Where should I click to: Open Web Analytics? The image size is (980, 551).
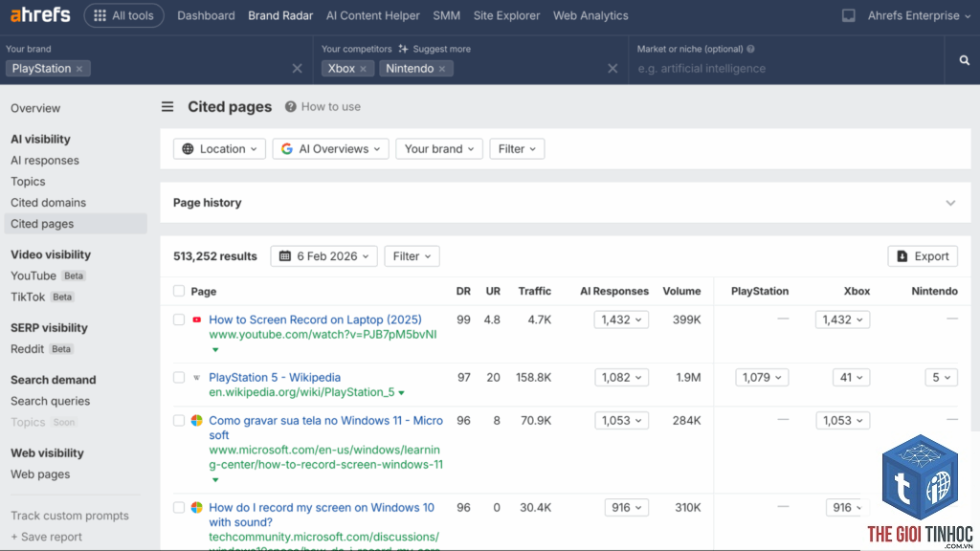(x=590, y=15)
